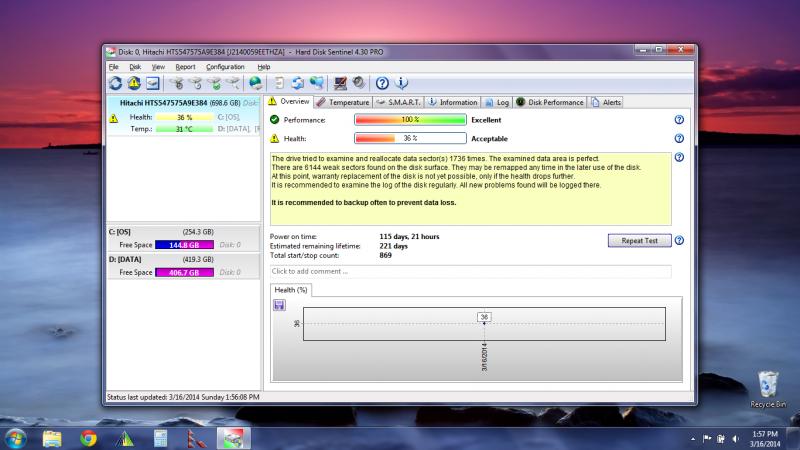Open Google Chrome from the taskbar
This screenshot has width=800, height=450.
click(88, 439)
